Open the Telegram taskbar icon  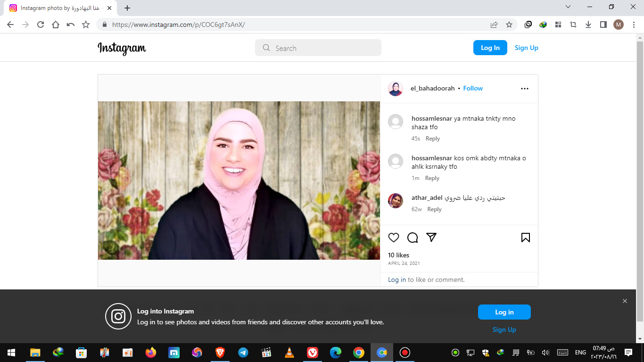[x=243, y=353]
